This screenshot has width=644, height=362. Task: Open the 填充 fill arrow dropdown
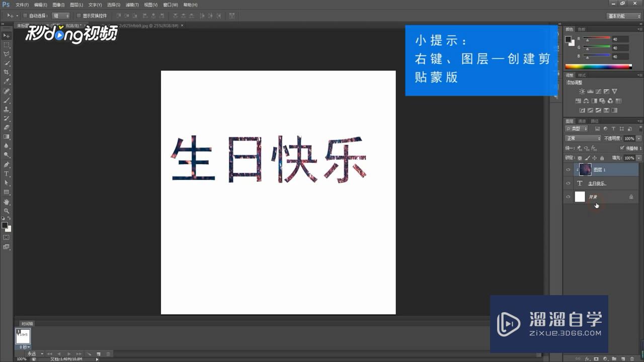click(x=639, y=158)
